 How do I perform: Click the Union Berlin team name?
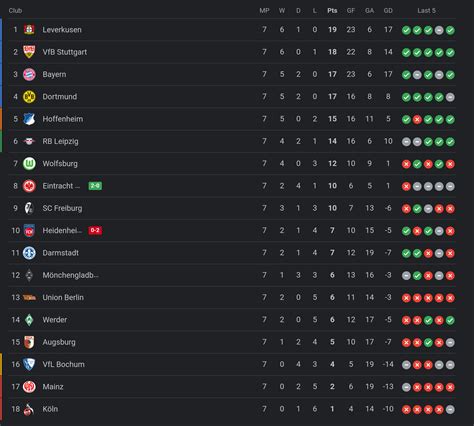pyautogui.click(x=63, y=297)
